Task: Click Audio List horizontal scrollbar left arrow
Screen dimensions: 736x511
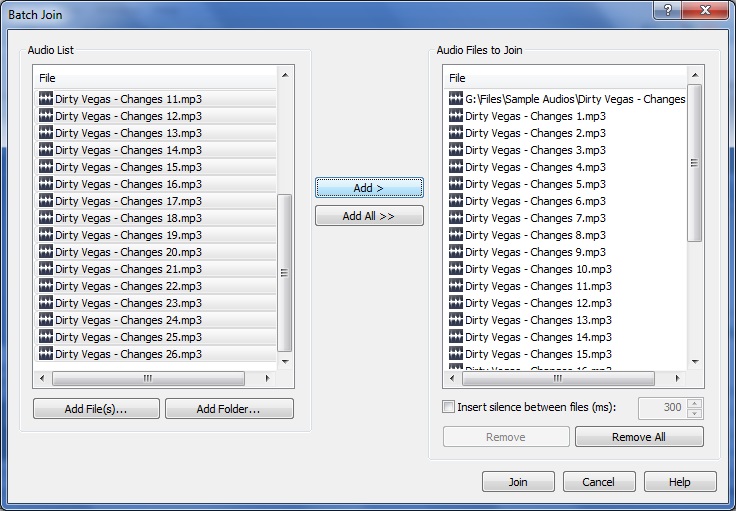Action: pyautogui.click(x=42, y=378)
